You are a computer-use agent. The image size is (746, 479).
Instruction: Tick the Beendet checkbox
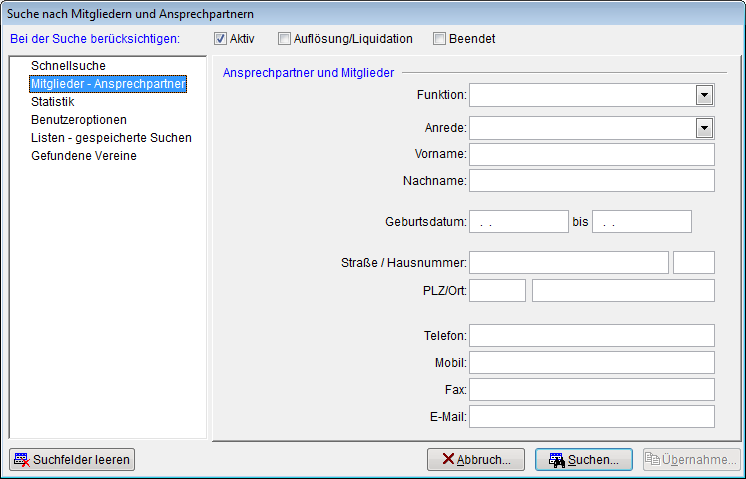click(439, 39)
